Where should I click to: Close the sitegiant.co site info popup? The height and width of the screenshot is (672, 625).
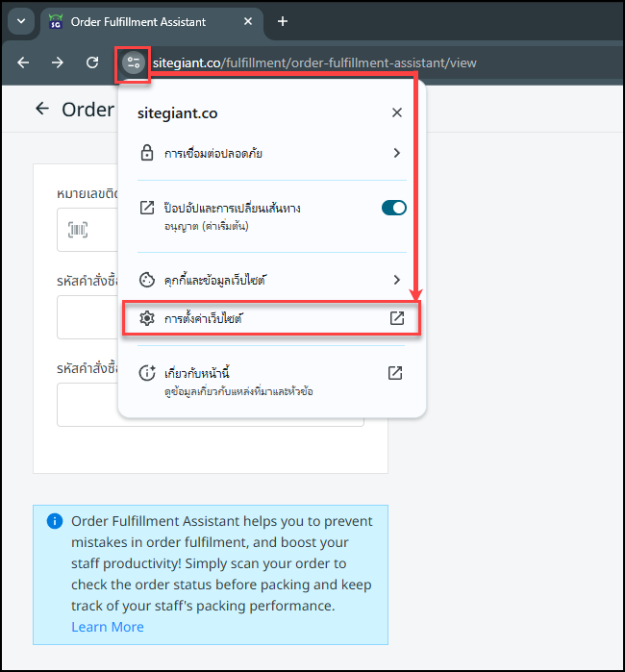pyautogui.click(x=397, y=112)
